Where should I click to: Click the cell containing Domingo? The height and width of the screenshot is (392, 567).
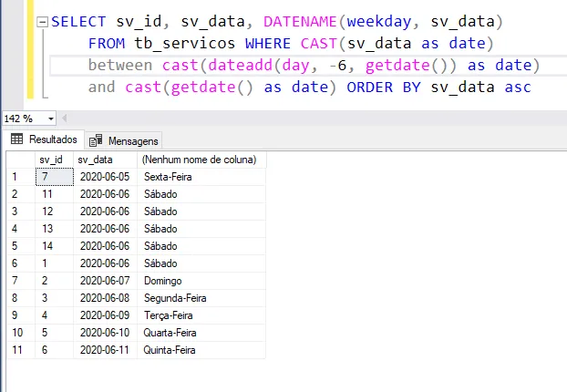pyautogui.click(x=163, y=281)
